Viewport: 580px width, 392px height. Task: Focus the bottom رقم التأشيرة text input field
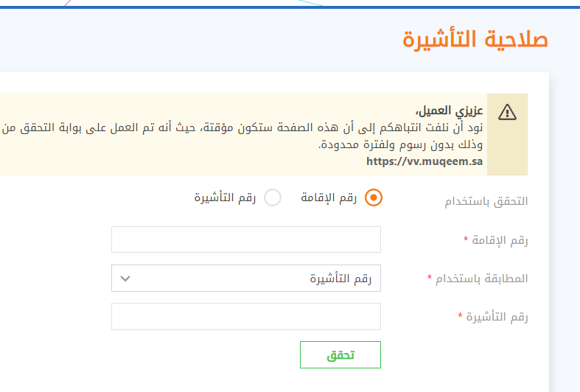tap(246, 317)
